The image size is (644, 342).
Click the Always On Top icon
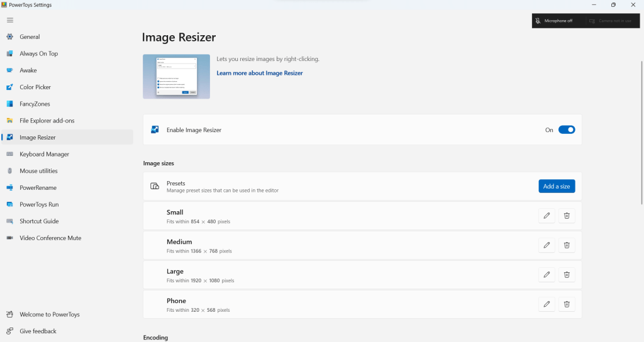click(10, 53)
